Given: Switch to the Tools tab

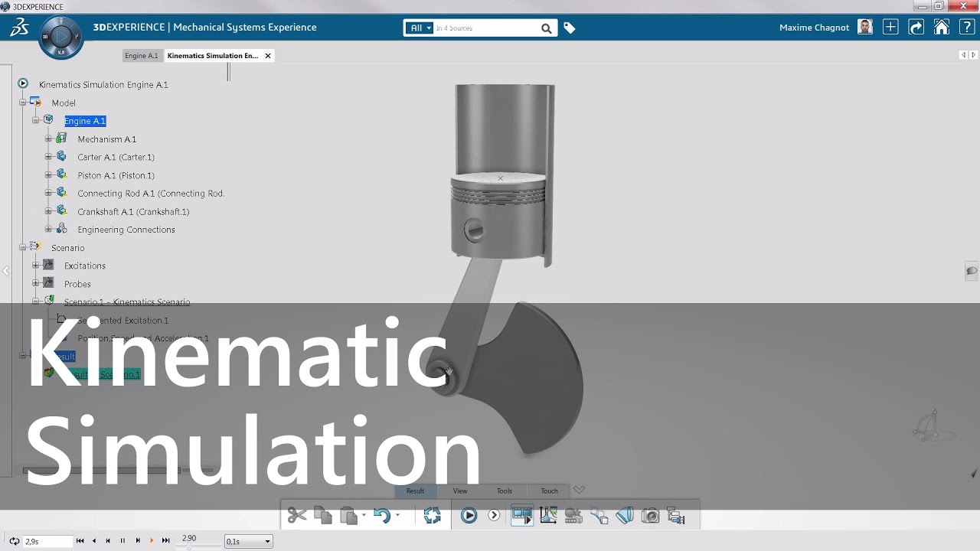Looking at the screenshot, I should click(x=504, y=491).
